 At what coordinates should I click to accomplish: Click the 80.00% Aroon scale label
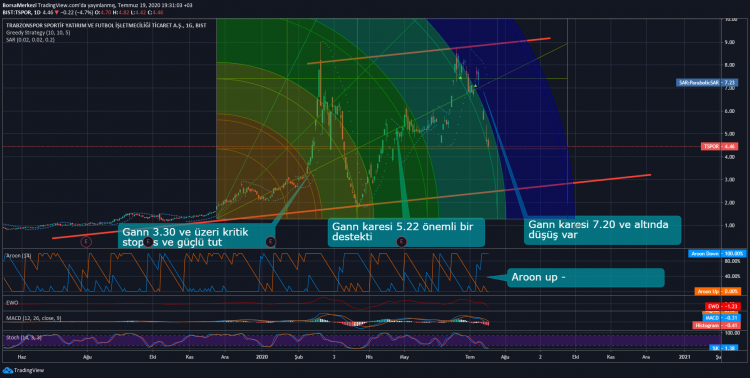tap(732, 261)
